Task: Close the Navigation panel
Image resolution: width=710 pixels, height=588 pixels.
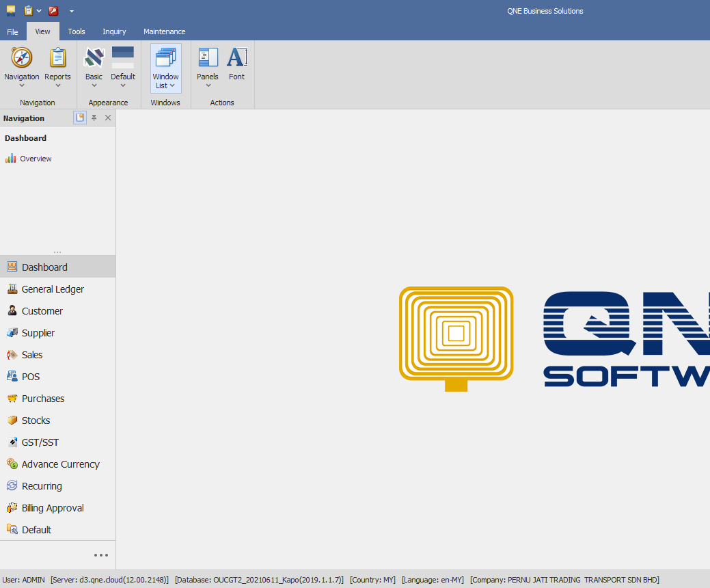Action: point(108,118)
